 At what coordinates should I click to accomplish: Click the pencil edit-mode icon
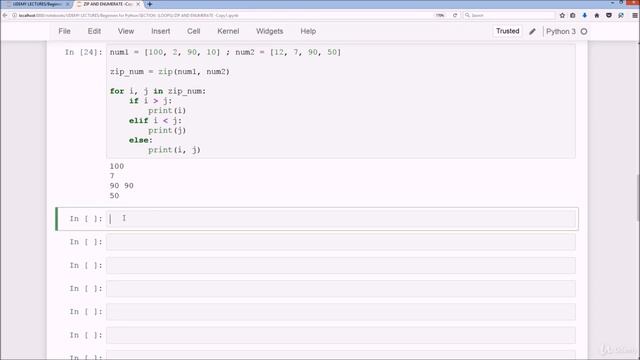point(532,31)
